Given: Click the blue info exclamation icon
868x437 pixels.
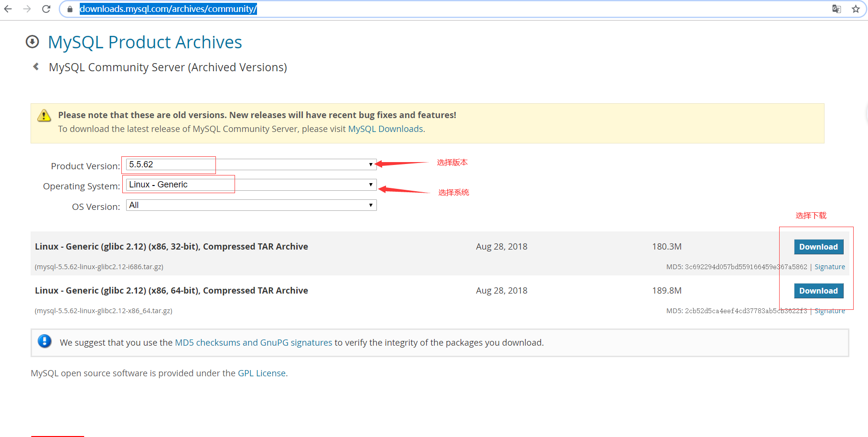Looking at the screenshot, I should coord(44,341).
